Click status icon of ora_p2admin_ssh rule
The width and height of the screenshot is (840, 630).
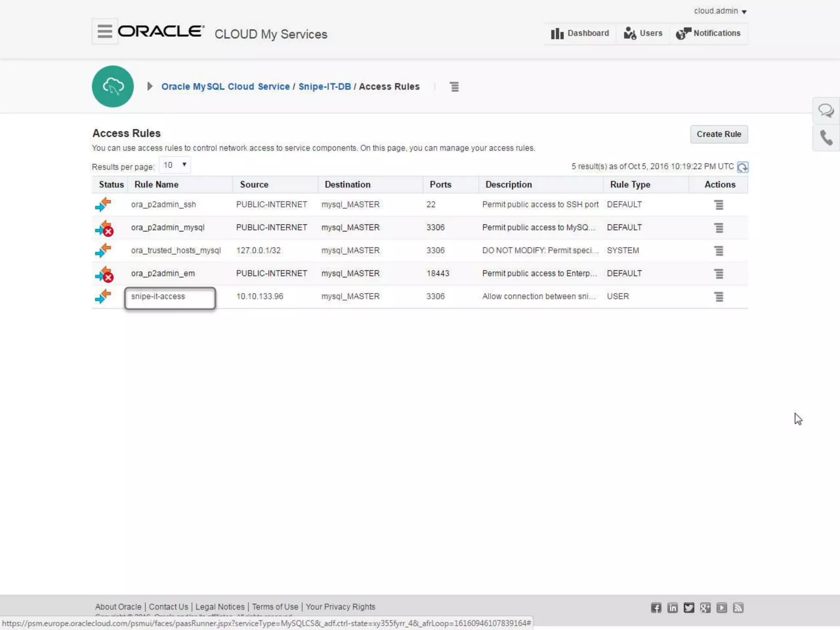(103, 204)
